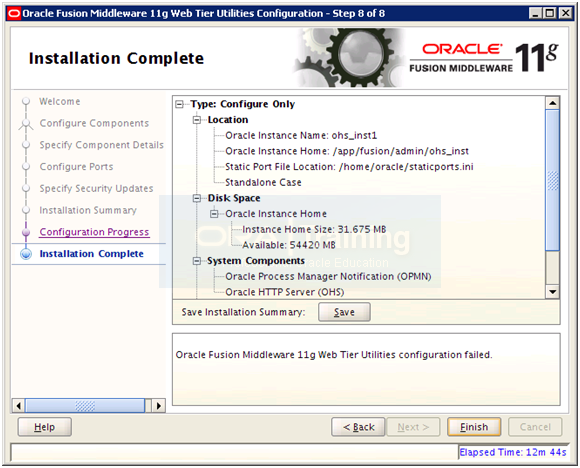Collapse the Disk Space tree node

[197, 198]
